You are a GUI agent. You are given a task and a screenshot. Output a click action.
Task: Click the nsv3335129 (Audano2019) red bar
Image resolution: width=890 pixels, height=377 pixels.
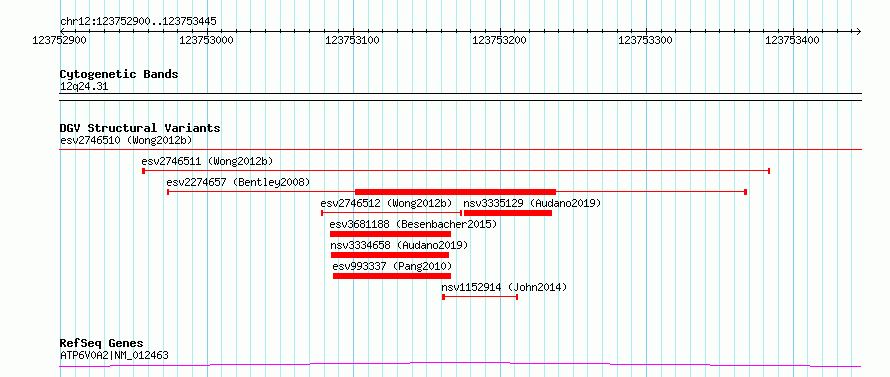point(508,213)
